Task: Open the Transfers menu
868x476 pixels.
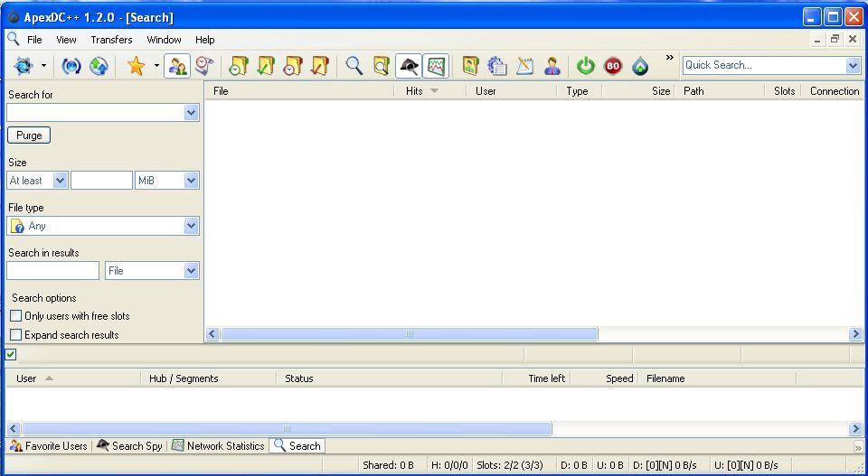Action: [112, 40]
